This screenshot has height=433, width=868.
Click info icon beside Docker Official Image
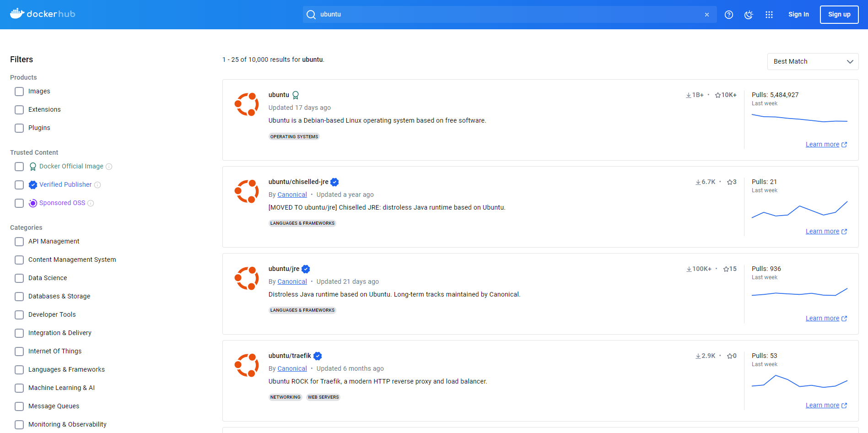coord(109,167)
